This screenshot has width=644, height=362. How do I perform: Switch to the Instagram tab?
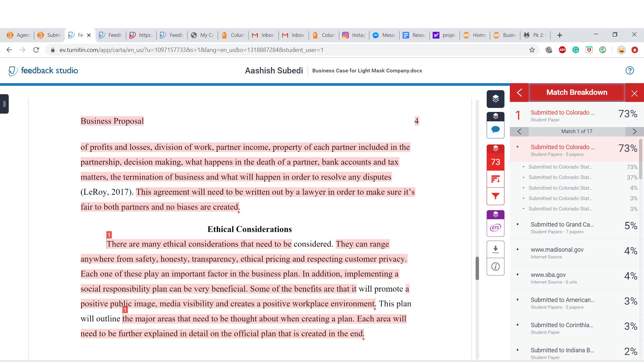click(354, 35)
